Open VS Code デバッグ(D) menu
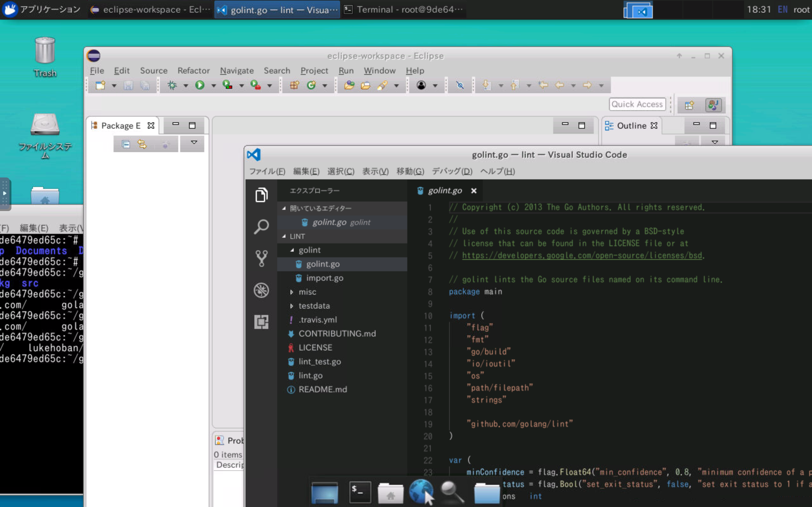 pos(452,171)
